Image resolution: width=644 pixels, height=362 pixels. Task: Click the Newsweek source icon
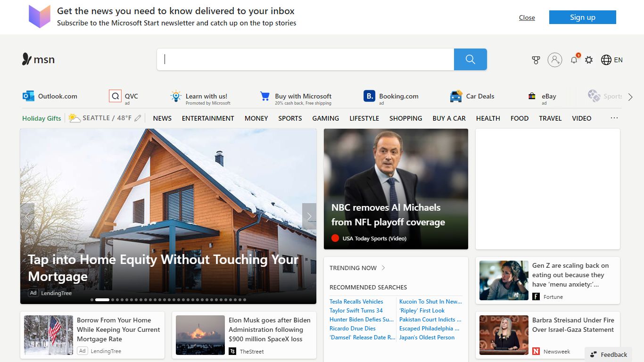536,351
